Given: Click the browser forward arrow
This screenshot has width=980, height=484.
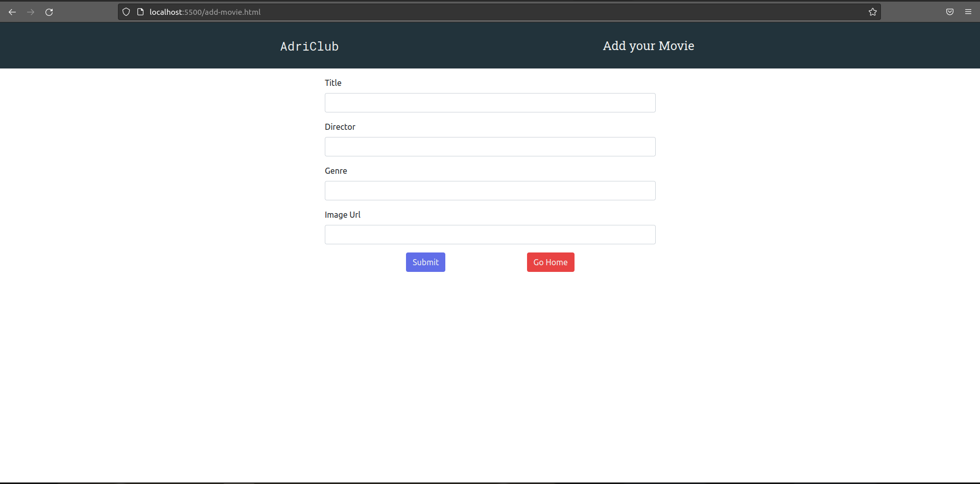Looking at the screenshot, I should 31,12.
